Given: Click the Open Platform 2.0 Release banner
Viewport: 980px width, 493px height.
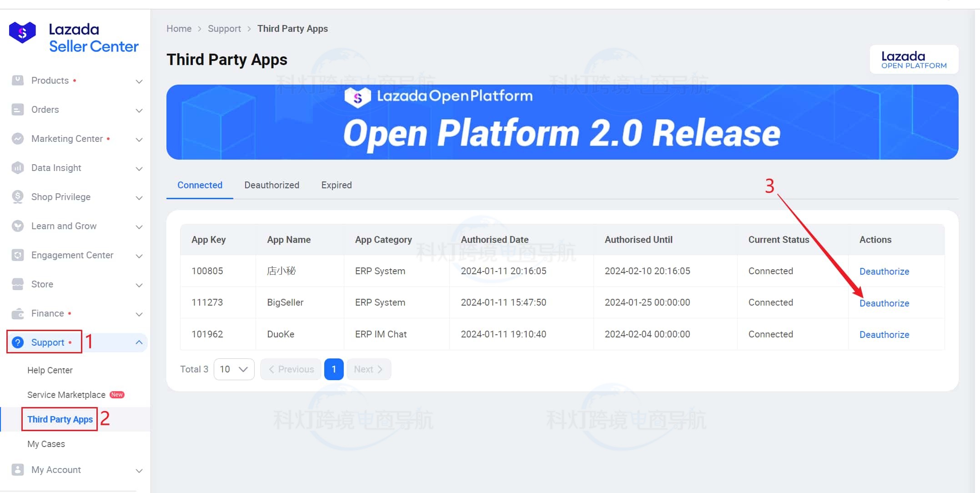Looking at the screenshot, I should point(562,122).
